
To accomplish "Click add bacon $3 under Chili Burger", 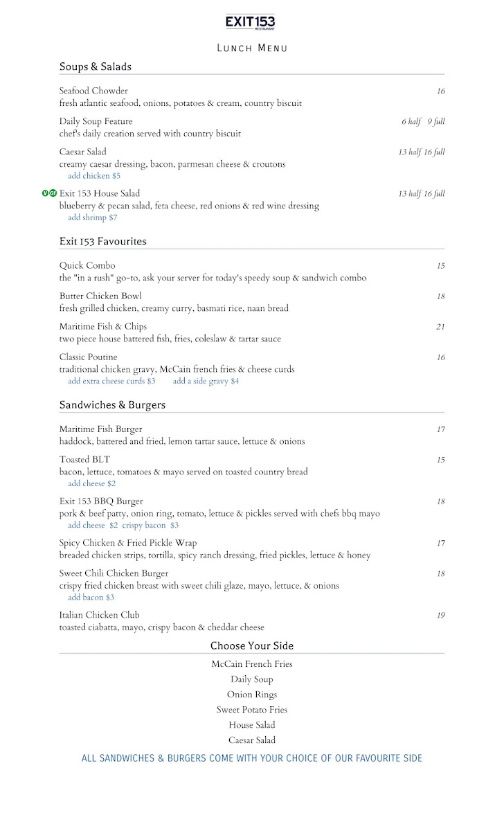I will tap(91, 597).
